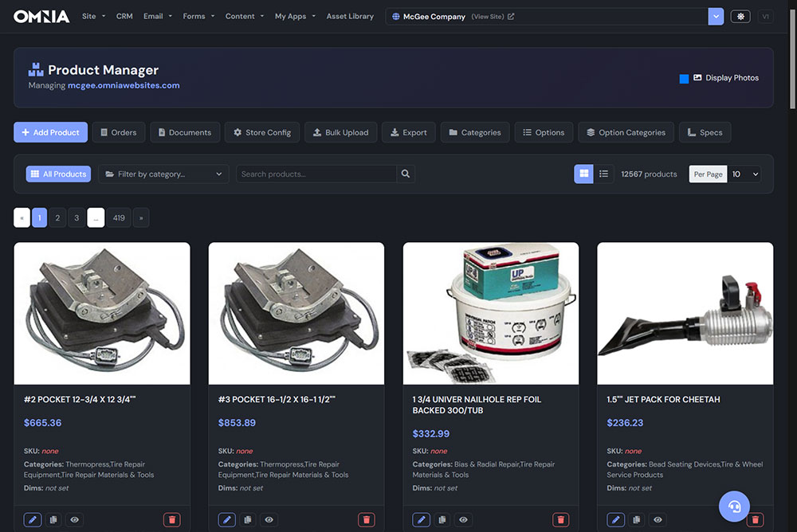Open the Content menu

coord(245,16)
